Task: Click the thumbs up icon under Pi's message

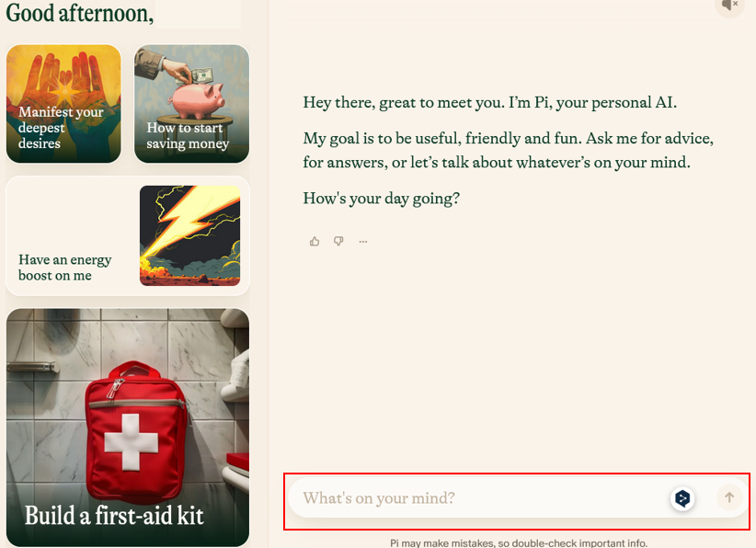Action: [x=315, y=242]
